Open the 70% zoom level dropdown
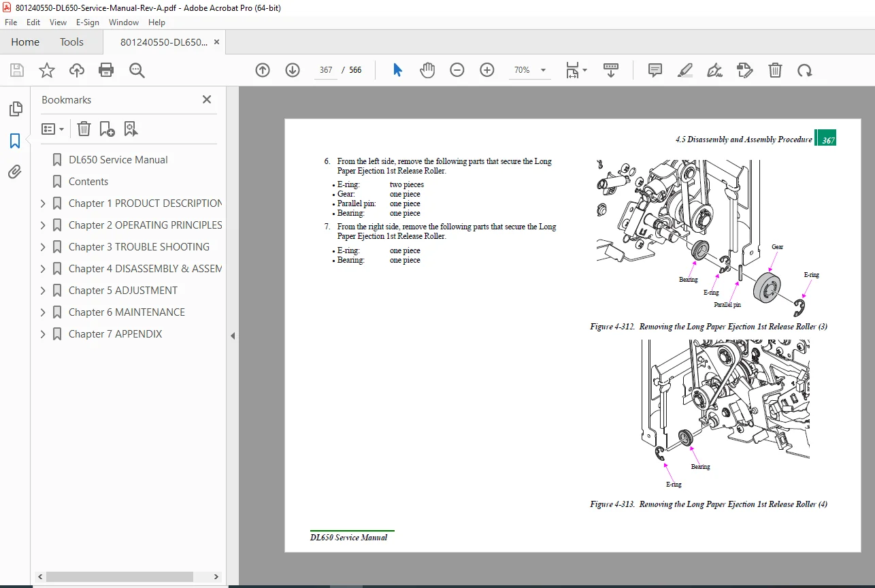This screenshot has width=875, height=588. [530, 70]
